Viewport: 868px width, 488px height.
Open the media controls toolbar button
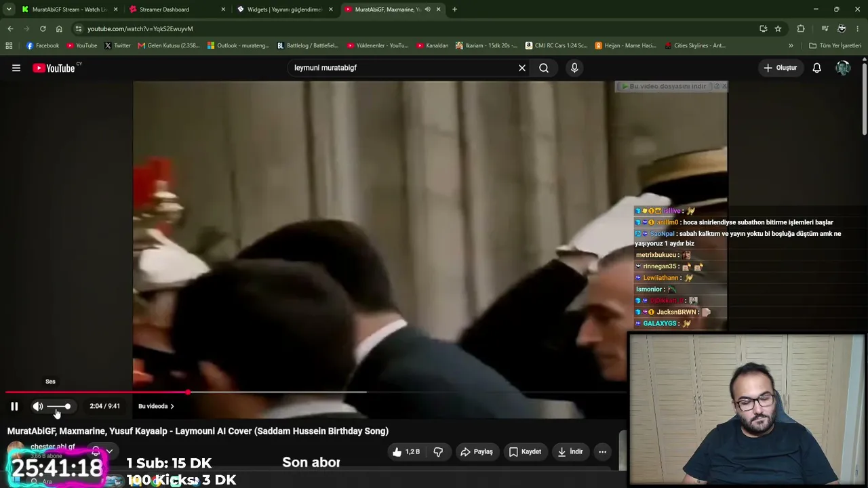tap(825, 28)
